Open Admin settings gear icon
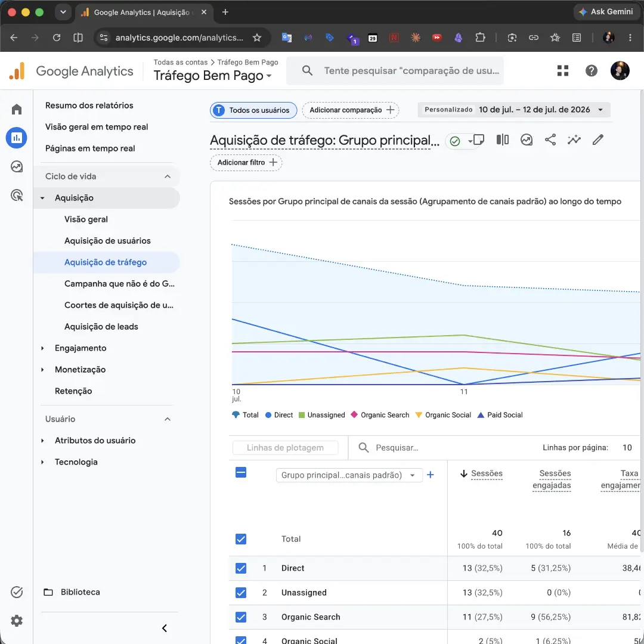The height and width of the screenshot is (644, 644). [x=17, y=620]
